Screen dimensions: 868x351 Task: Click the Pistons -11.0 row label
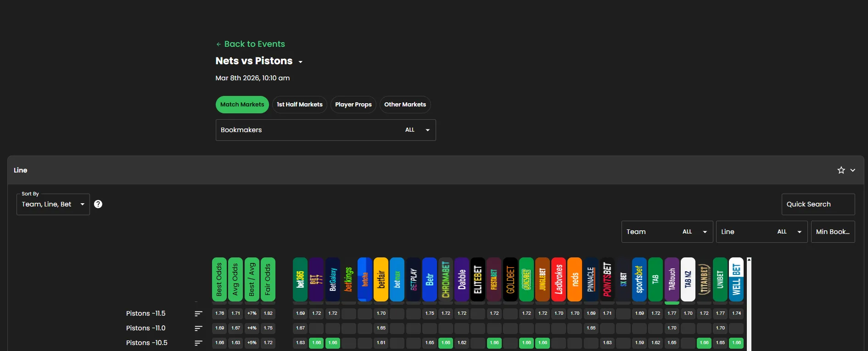click(x=146, y=328)
